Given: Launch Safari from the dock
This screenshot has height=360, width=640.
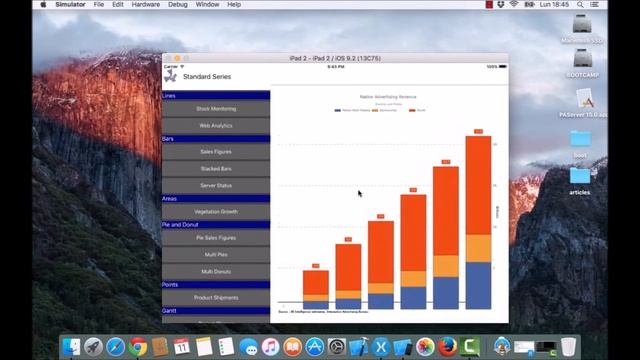Looking at the screenshot, I should (x=116, y=347).
